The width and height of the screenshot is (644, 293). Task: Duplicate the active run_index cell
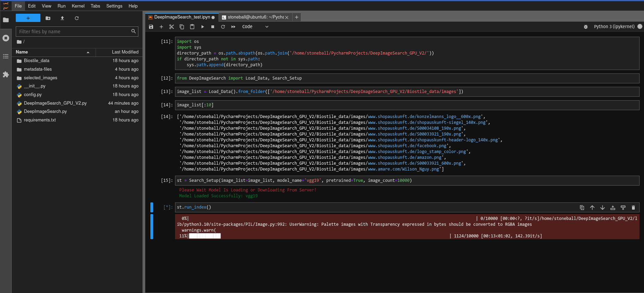(x=582, y=208)
